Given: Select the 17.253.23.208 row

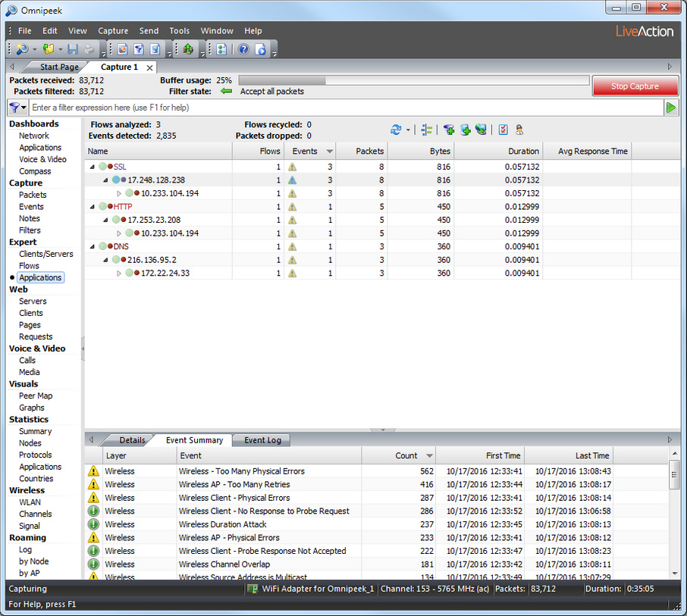Looking at the screenshot, I should [x=382, y=220].
